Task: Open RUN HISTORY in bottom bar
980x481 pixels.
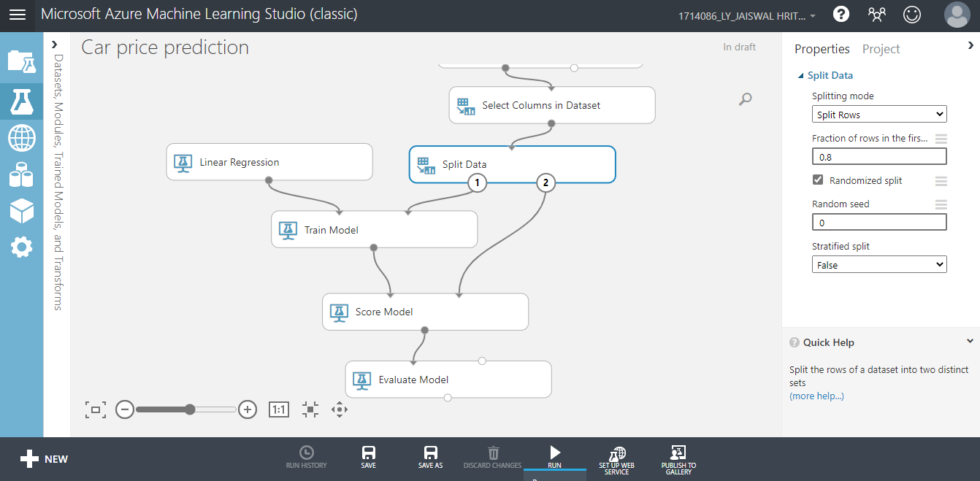Action: 307,458
